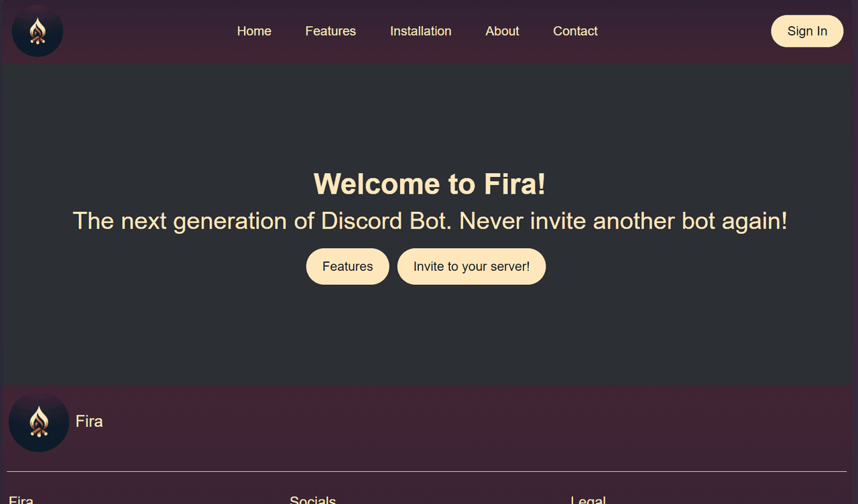Select the Socials footer column heading
This screenshot has width=858, height=504.
click(x=312, y=500)
